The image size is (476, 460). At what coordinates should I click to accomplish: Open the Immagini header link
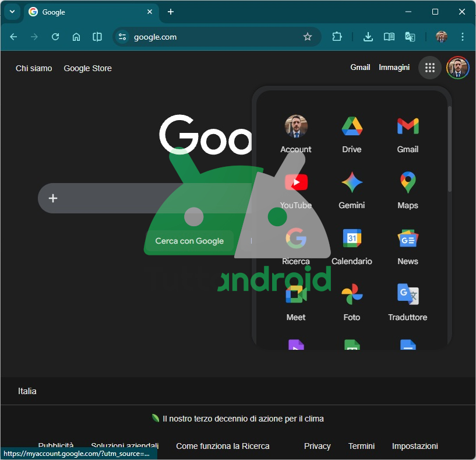(394, 67)
